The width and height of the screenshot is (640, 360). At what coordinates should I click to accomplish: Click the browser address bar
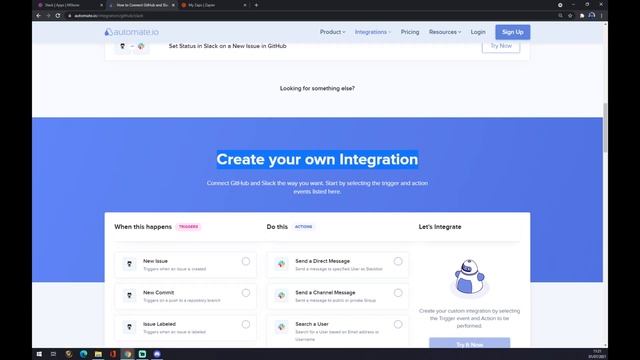pos(310,16)
